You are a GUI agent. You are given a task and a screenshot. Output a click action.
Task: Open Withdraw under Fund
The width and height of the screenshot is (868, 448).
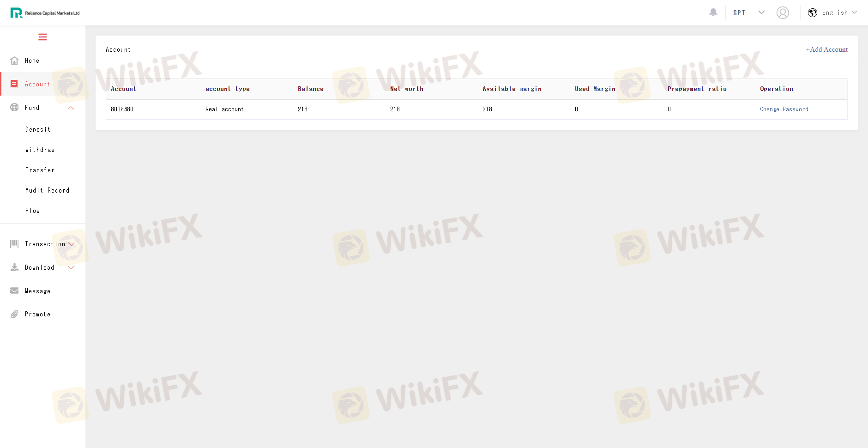[40, 150]
